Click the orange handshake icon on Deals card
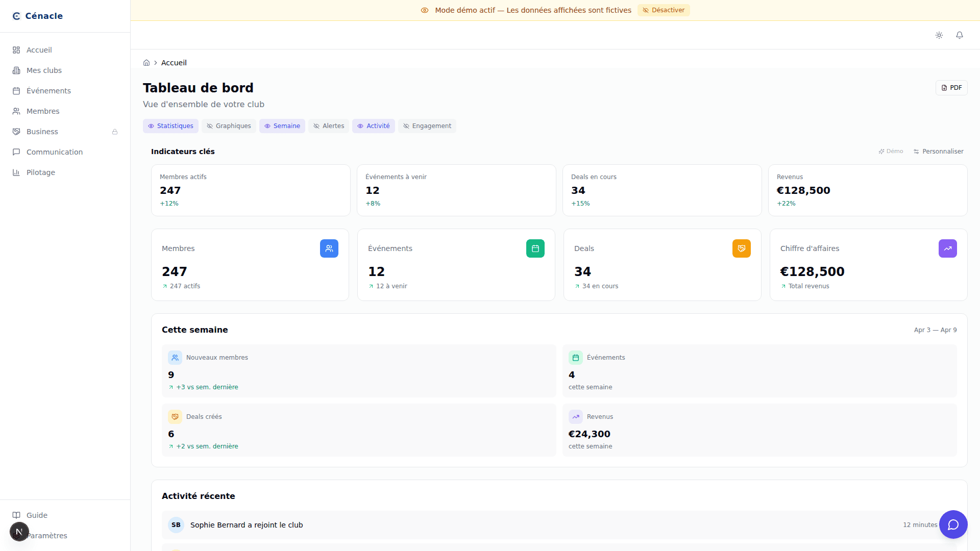This screenshot has height=551, width=980. tap(742, 248)
